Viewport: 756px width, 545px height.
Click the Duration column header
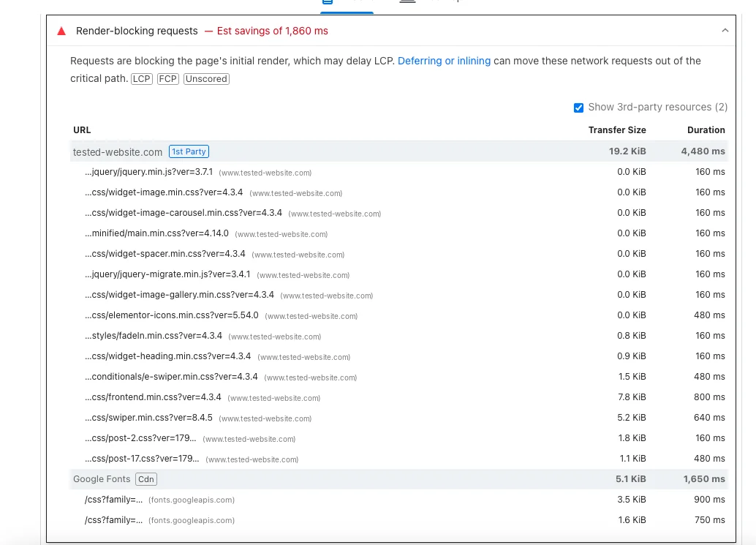[706, 129]
